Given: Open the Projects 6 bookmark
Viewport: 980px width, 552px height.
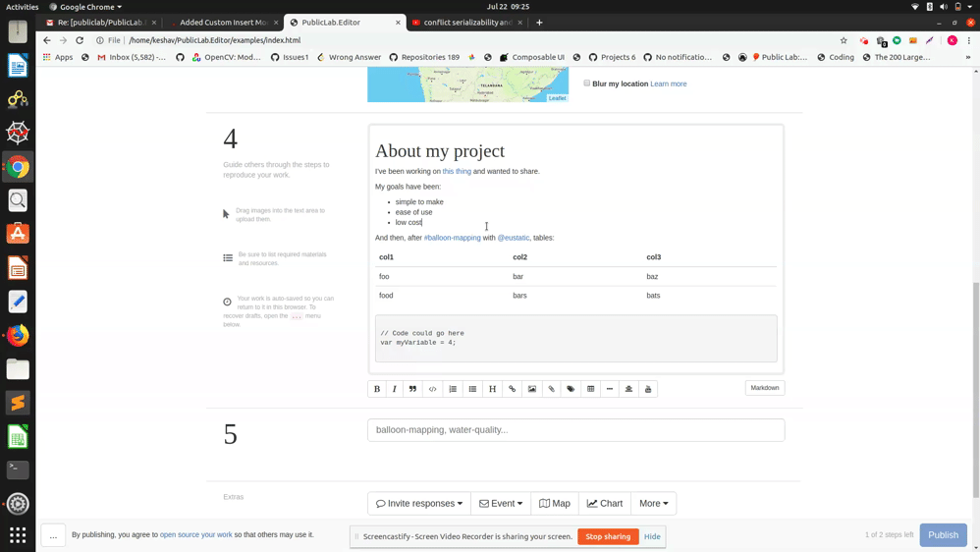Looking at the screenshot, I should [x=612, y=57].
